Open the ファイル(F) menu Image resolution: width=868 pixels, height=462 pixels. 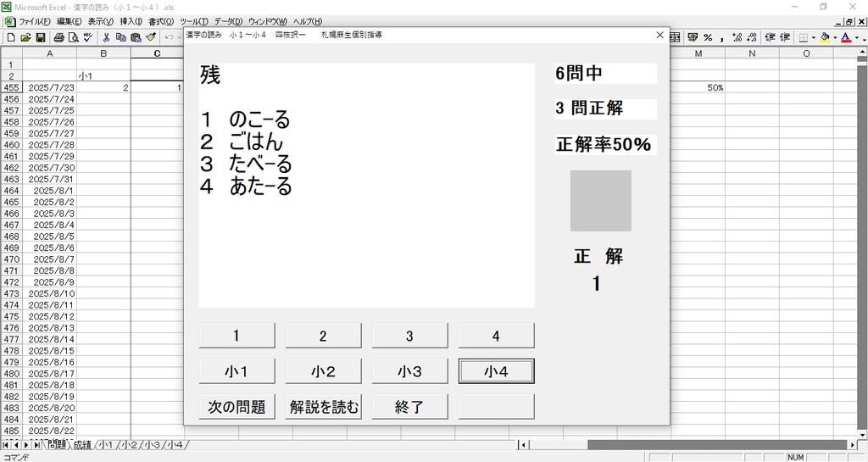click(x=34, y=21)
